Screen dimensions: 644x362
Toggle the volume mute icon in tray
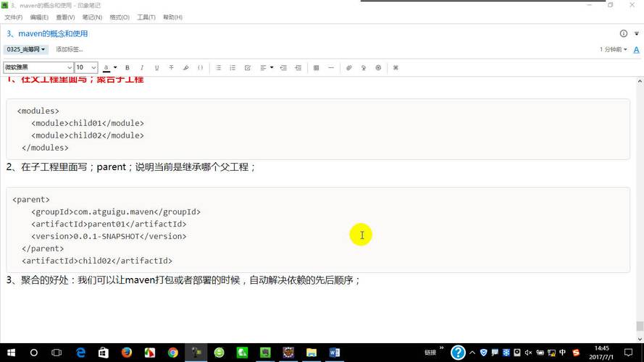pyautogui.click(x=528, y=353)
